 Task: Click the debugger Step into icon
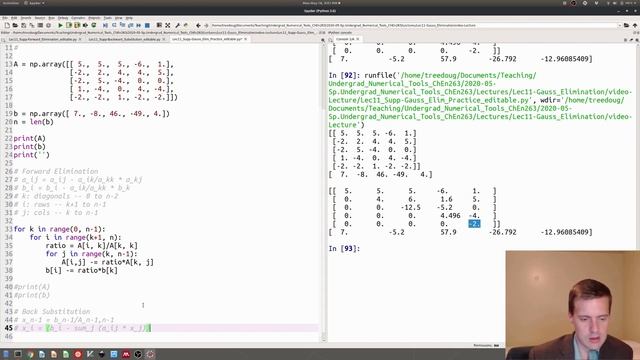[122, 25]
